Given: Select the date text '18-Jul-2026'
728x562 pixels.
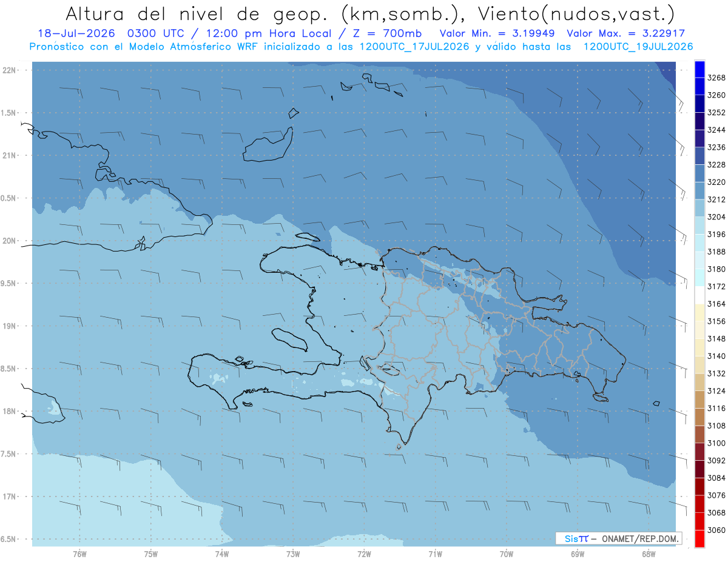Looking at the screenshot, I should click(x=76, y=34).
